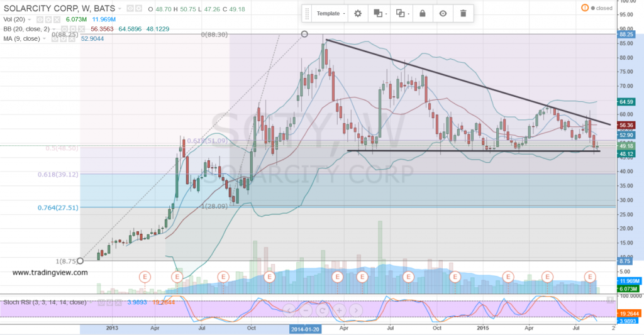Viewport: 644px width, 335px height.
Task: Click 88.25 price label on price axis
Action: pos(626,35)
